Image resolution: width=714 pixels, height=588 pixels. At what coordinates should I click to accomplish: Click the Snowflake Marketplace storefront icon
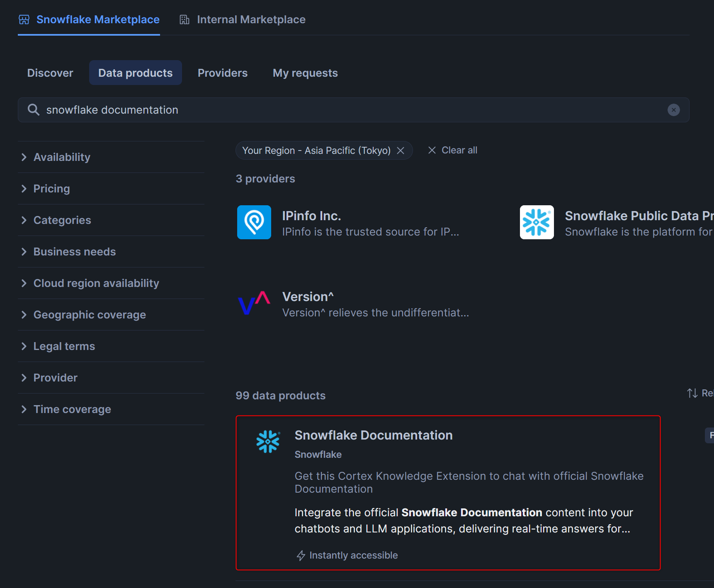[x=24, y=19]
